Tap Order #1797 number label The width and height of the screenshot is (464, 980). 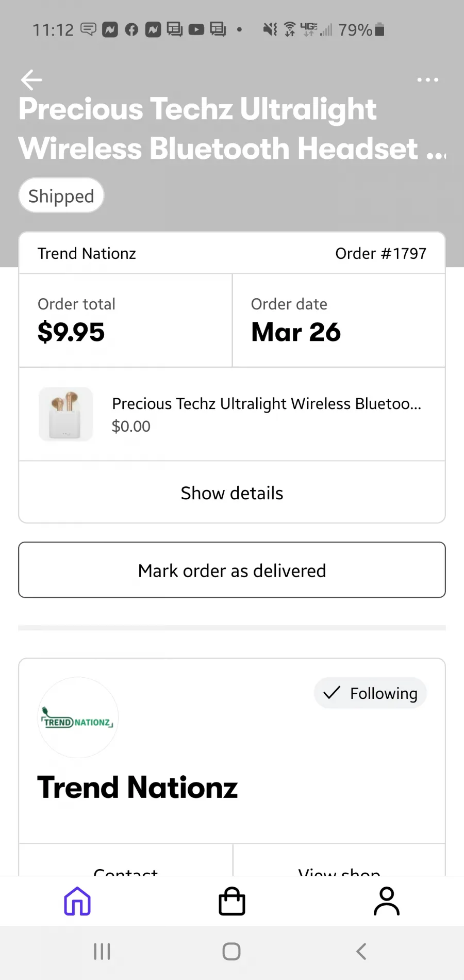pos(381,253)
